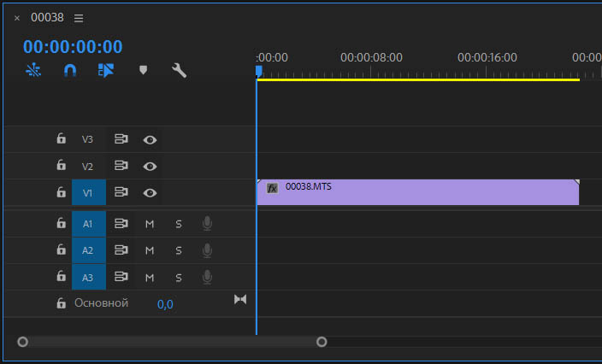The image size is (602, 364).
Task: Untarget the highlighted V1 track
Action: pos(89,192)
